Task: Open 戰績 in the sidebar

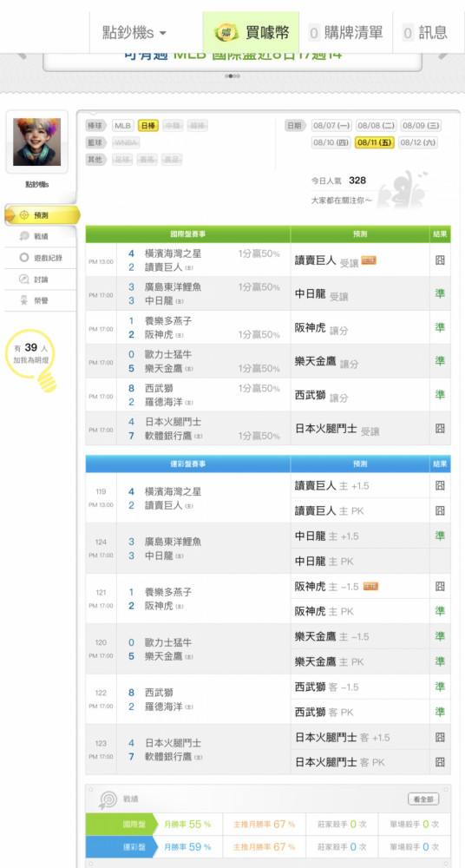Action: click(41, 236)
